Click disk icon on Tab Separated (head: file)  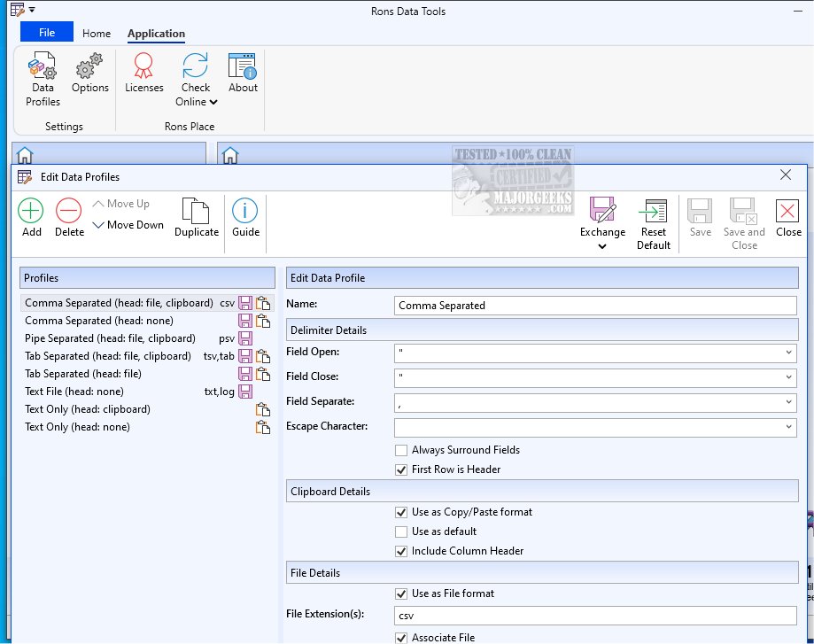[245, 374]
